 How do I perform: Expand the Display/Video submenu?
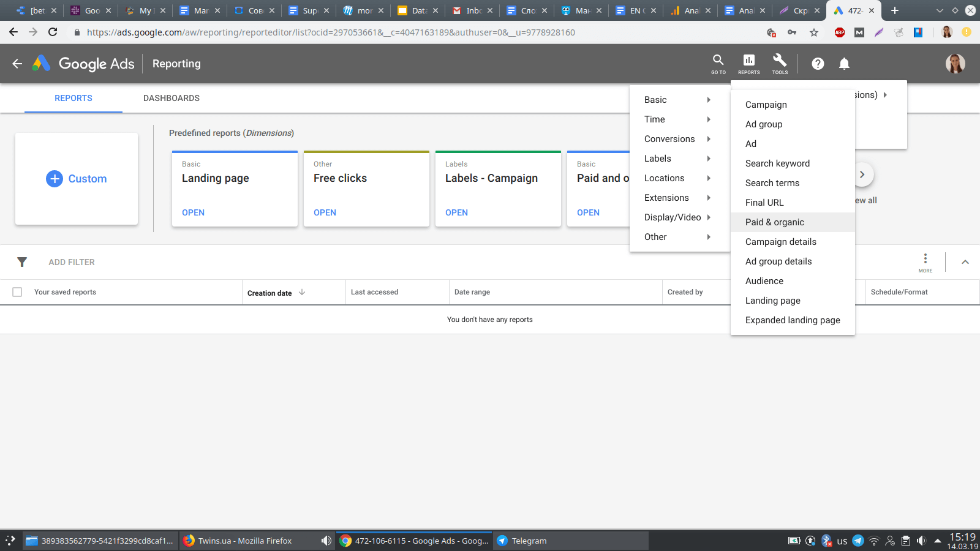click(679, 217)
